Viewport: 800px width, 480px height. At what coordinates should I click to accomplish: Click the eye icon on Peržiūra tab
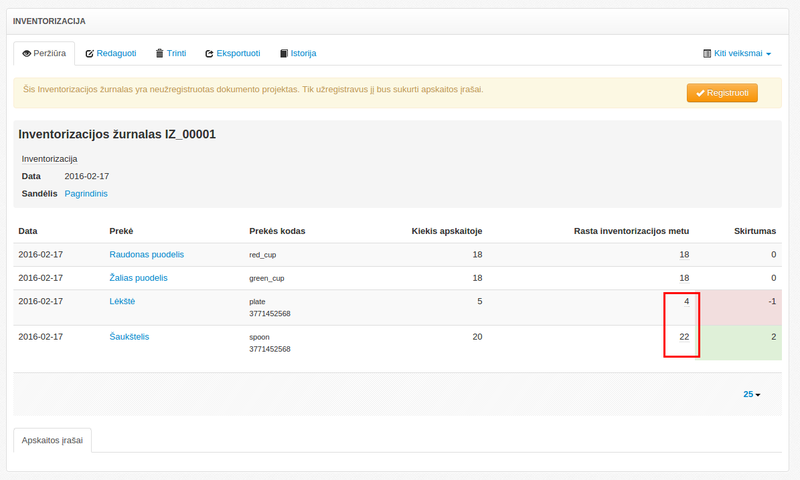(27, 53)
